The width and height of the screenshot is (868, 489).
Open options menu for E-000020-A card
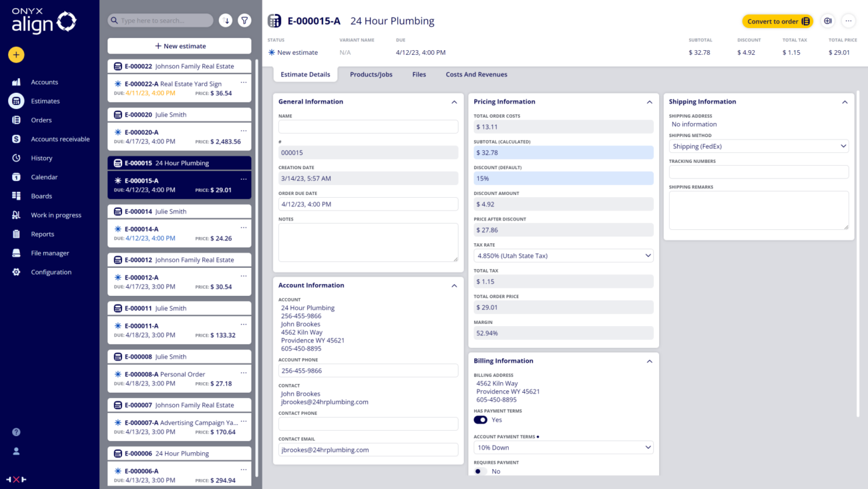point(244,131)
